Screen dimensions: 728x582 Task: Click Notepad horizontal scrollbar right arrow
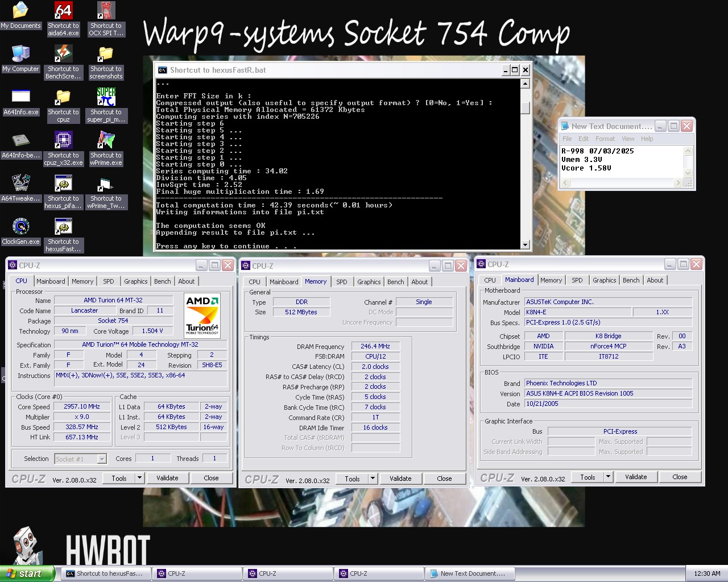[x=677, y=183]
